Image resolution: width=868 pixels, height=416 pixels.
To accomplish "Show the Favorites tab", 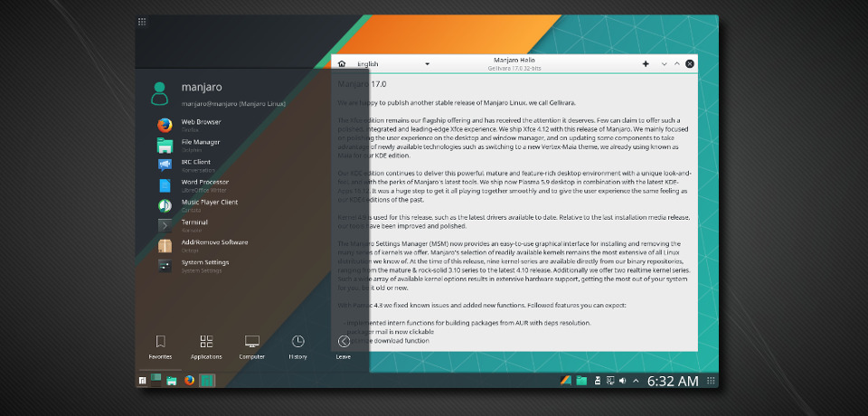I will click(160, 346).
